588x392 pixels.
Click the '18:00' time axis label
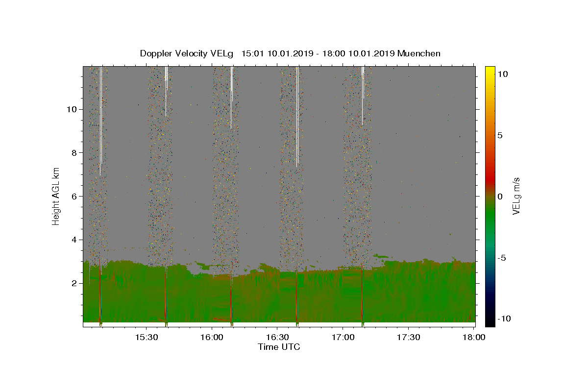point(473,337)
